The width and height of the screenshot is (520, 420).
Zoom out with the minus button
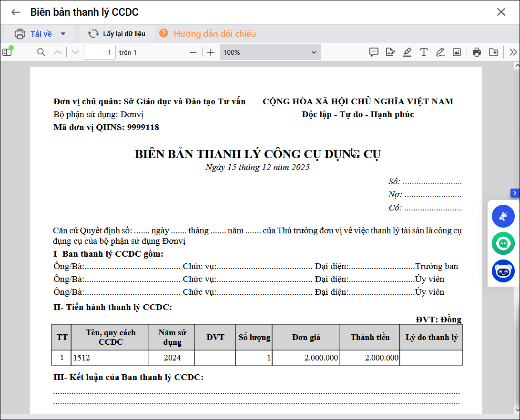(x=193, y=52)
